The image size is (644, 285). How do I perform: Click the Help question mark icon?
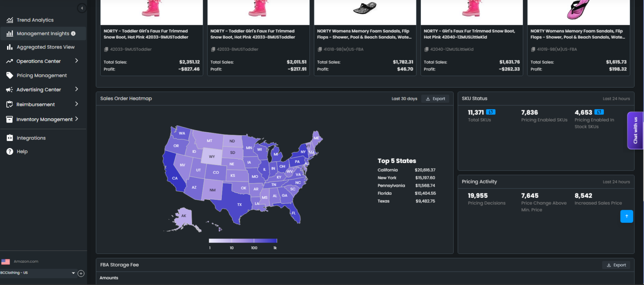tap(9, 152)
